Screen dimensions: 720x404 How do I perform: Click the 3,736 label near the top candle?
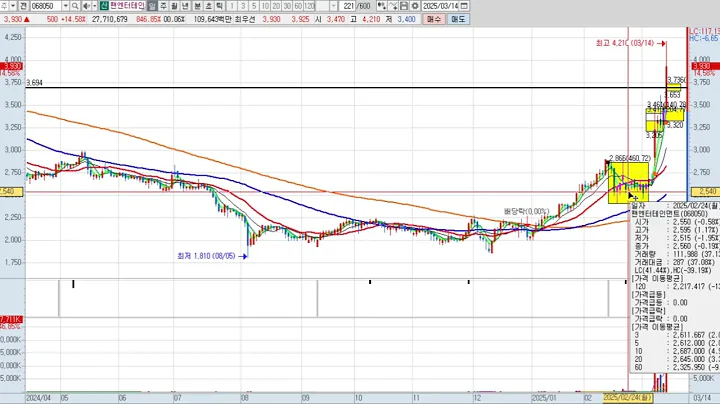[677, 80]
